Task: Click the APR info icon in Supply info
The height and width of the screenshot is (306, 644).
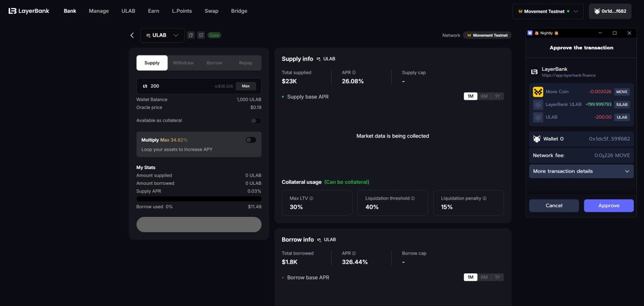Action: click(x=354, y=72)
